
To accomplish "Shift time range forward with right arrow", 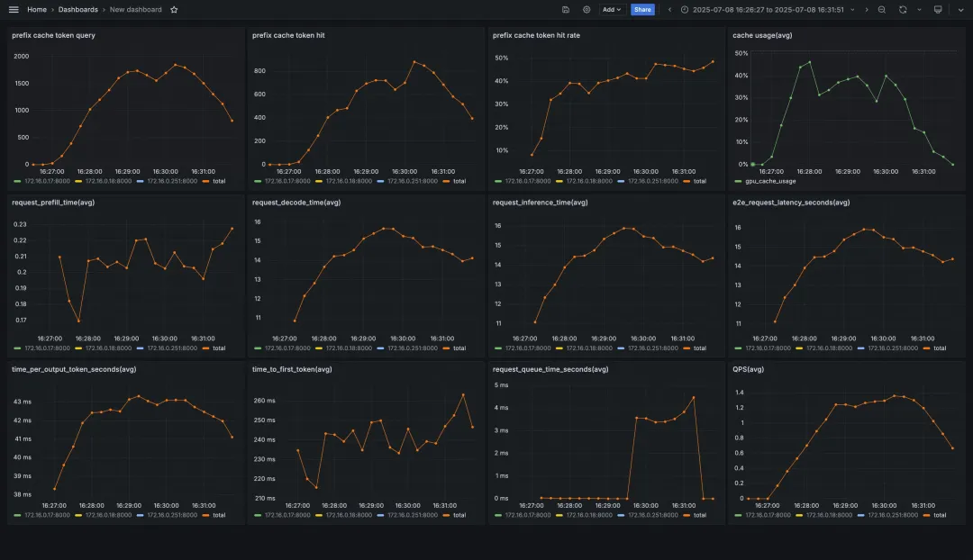I will click(867, 9).
